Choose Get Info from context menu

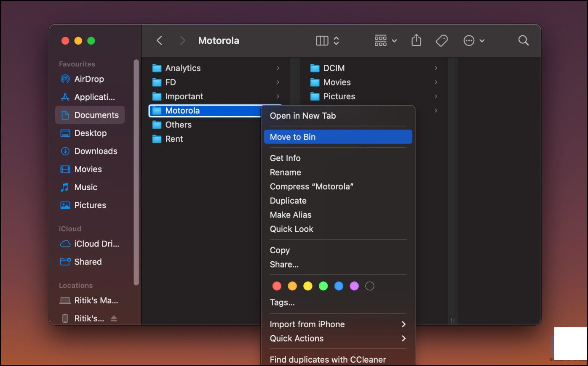[x=338, y=158]
